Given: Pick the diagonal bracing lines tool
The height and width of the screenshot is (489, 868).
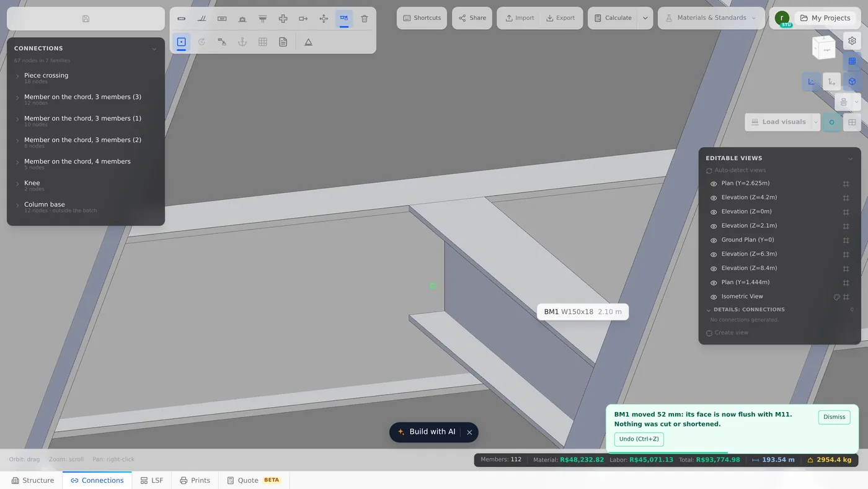Looking at the screenshot, I should pyautogui.click(x=201, y=19).
